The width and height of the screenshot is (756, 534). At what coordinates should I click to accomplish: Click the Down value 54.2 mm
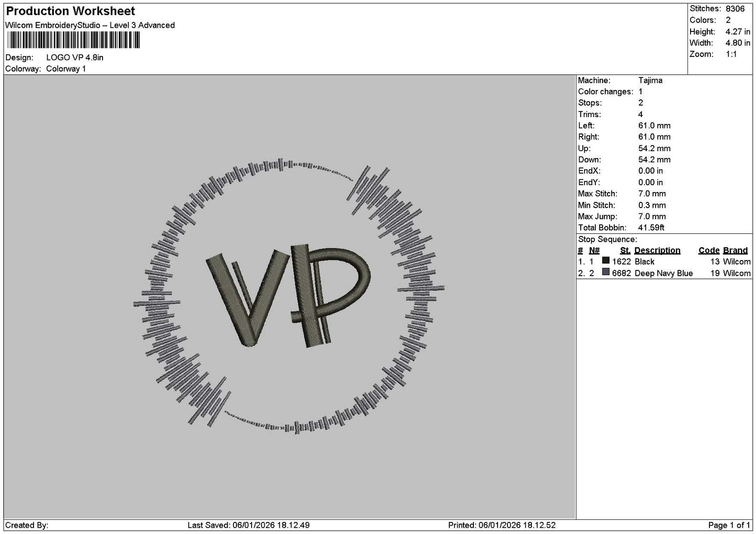(655, 160)
